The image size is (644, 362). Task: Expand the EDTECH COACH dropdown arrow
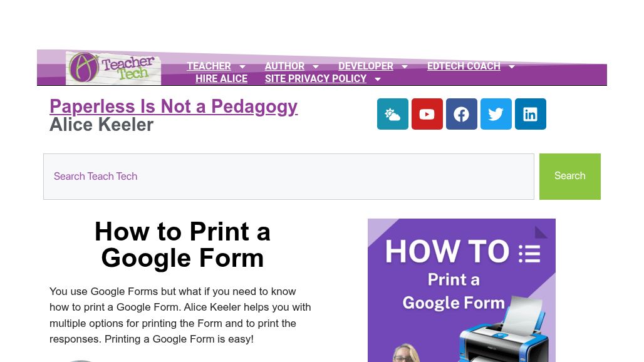512,66
